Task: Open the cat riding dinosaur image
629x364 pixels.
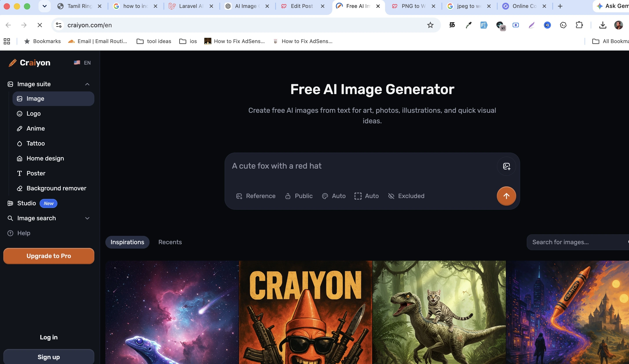Action: (x=439, y=312)
